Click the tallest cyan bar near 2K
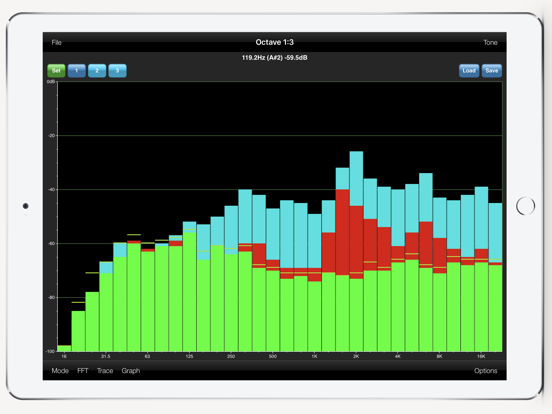Screen dimensions: 552x414 point(356,178)
